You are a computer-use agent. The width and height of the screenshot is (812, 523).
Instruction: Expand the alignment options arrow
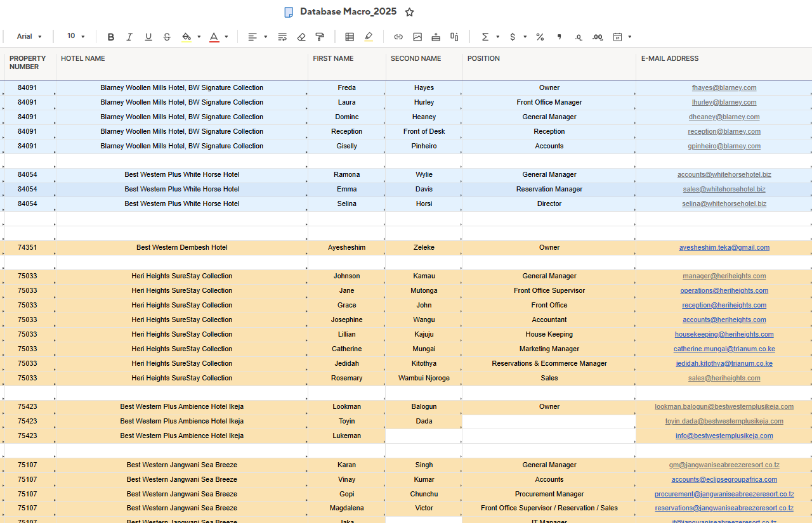pyautogui.click(x=265, y=37)
